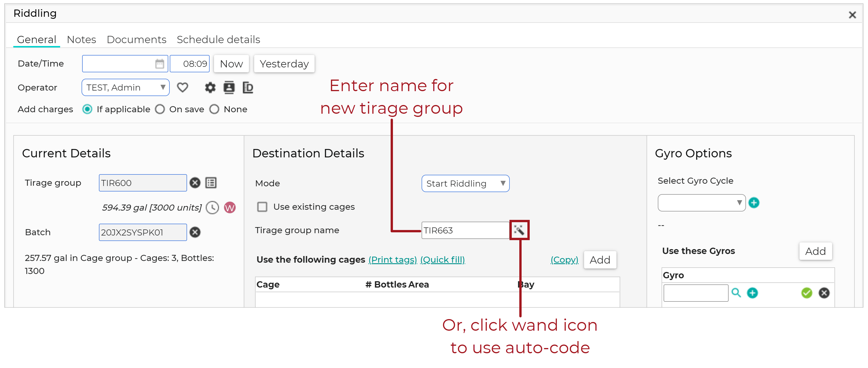This screenshot has width=868, height=368.
Task: Open the Documents tab
Action: [136, 39]
